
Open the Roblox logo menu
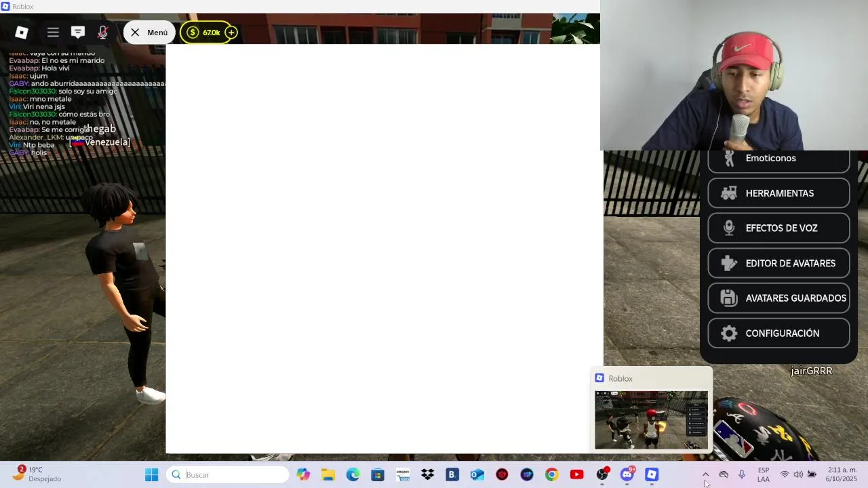(x=22, y=33)
